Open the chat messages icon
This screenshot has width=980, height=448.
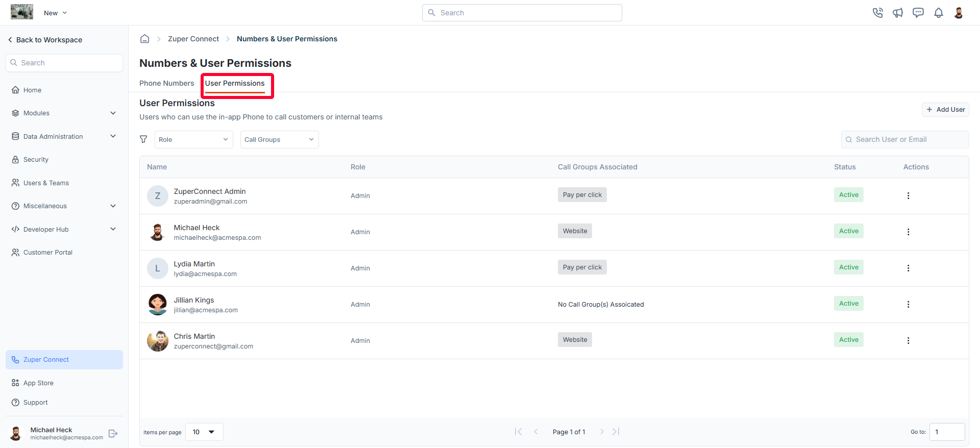(x=918, y=13)
